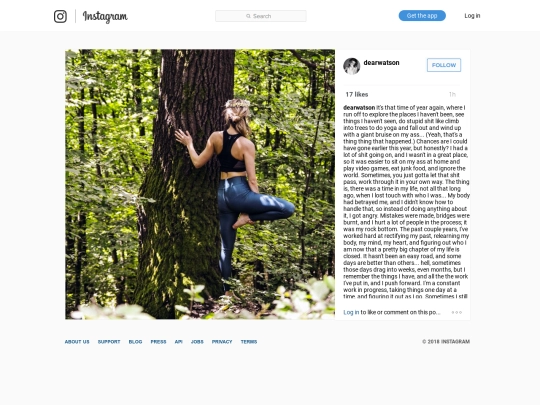Click the dearwatson name in caption
The image size is (540, 405).
tap(359, 107)
